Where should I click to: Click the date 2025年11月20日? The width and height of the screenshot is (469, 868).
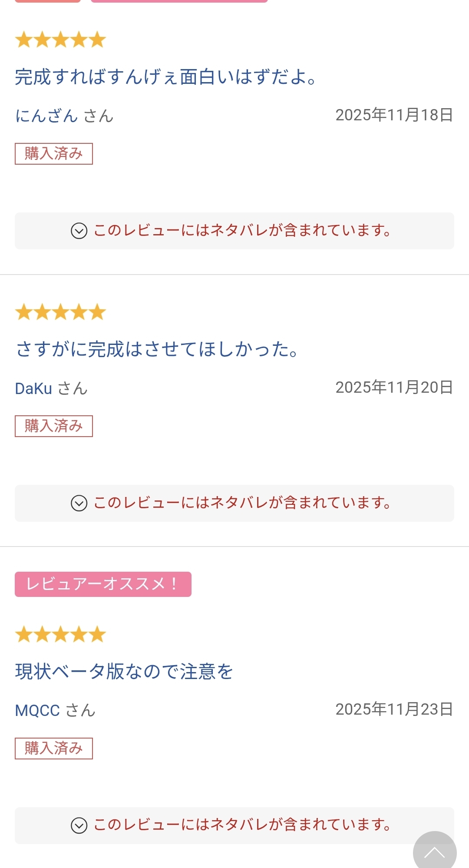click(394, 388)
